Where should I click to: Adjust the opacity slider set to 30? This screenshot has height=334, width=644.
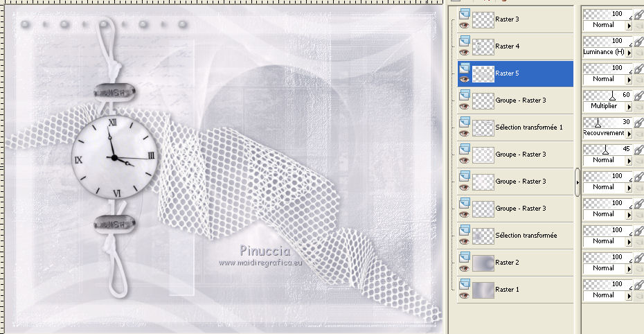coord(598,123)
